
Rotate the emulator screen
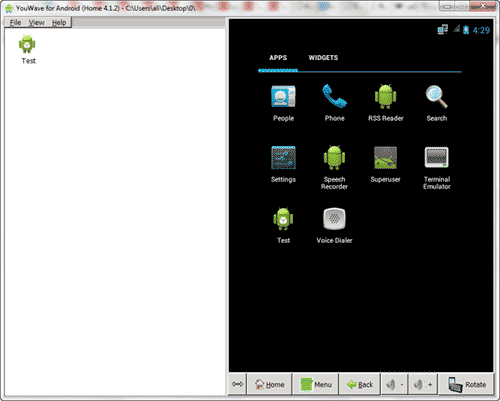(467, 384)
